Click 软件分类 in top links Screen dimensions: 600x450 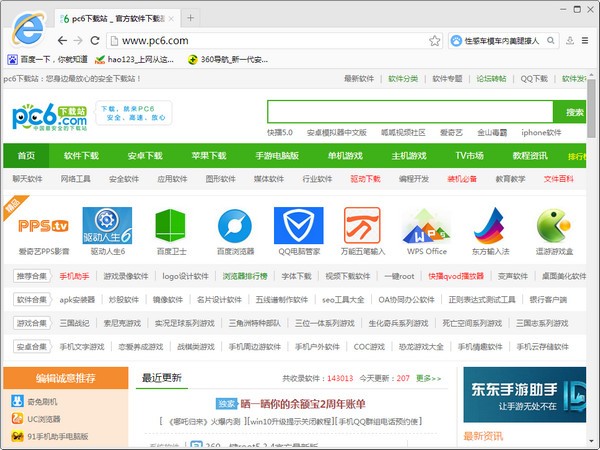403,79
